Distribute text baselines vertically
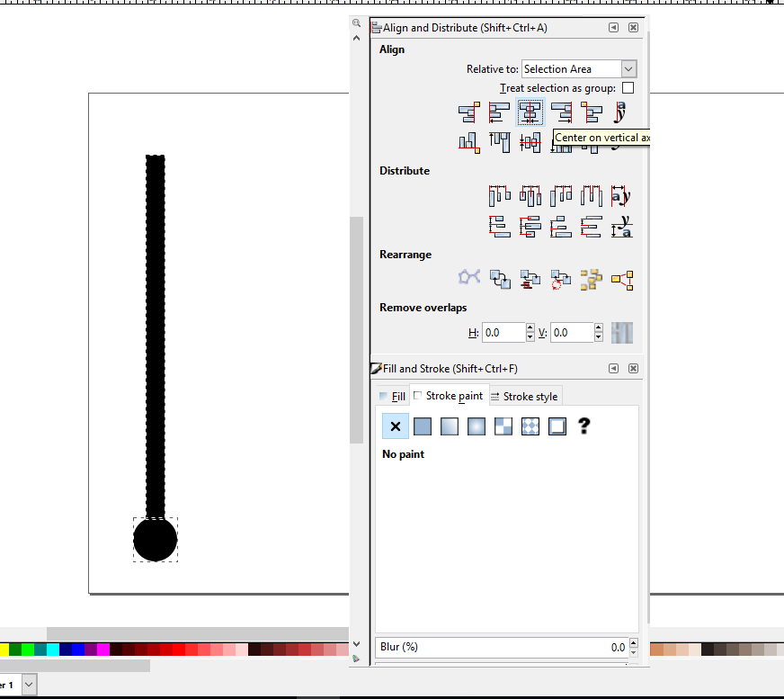 (x=621, y=227)
